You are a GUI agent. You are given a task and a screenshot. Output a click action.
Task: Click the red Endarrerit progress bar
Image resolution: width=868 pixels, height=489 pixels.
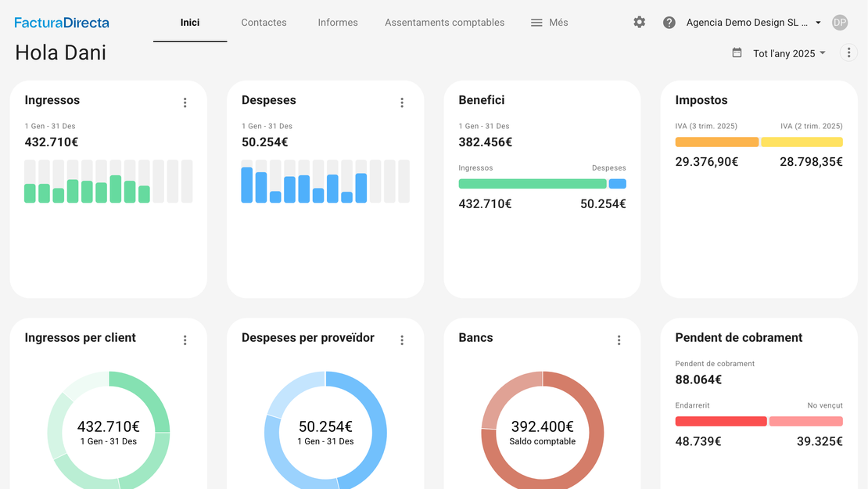721,422
